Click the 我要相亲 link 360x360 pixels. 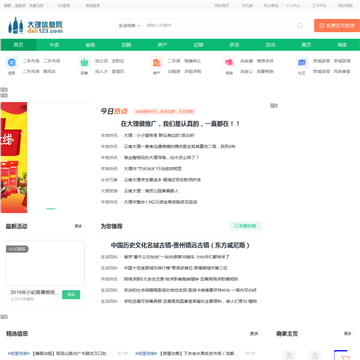[265, 71]
